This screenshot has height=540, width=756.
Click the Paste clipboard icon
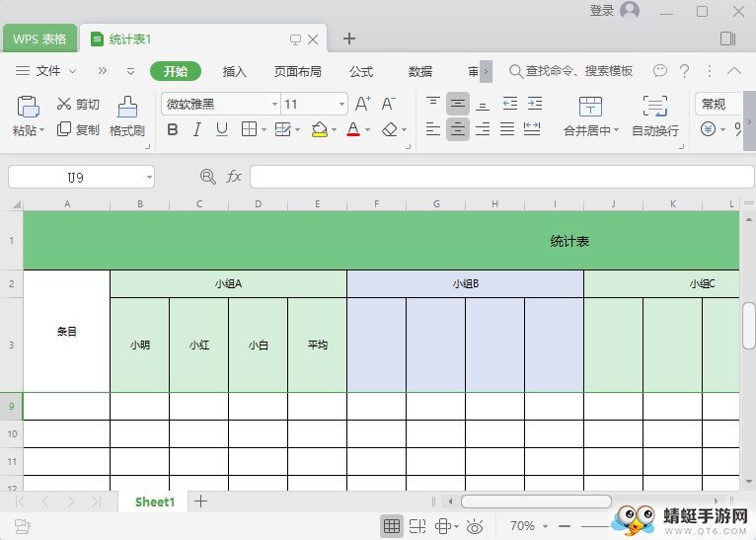(x=28, y=107)
